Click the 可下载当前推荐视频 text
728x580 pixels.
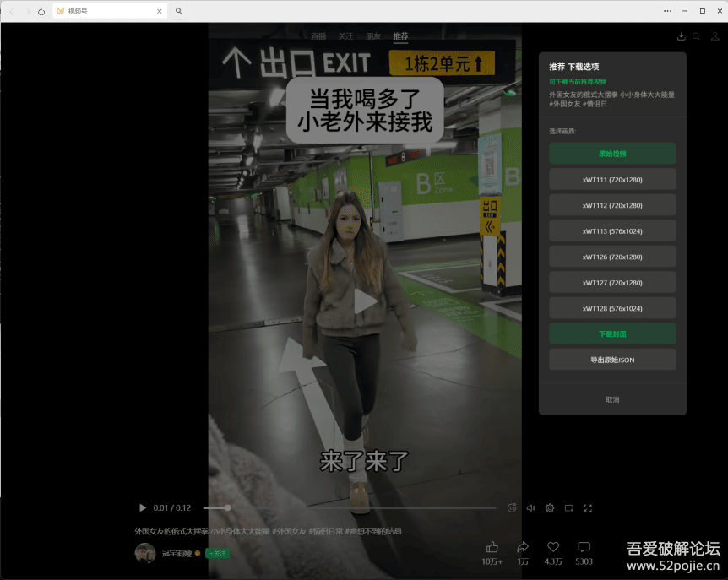click(578, 82)
